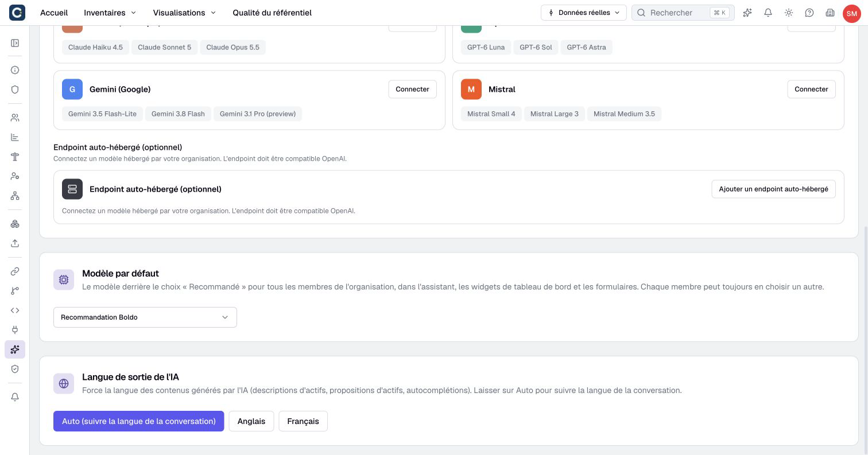868x455 pixels.
Task: Open the upload arrow sidebar icon
Action: (x=15, y=243)
